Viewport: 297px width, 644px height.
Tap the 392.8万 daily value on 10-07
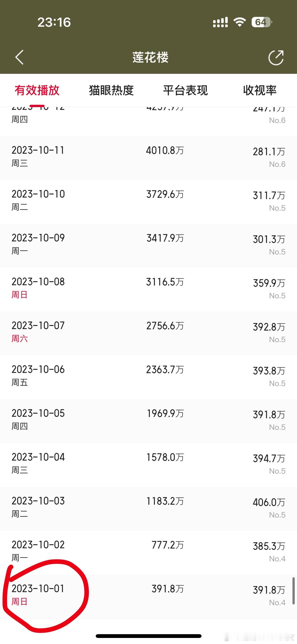pyautogui.click(x=269, y=327)
